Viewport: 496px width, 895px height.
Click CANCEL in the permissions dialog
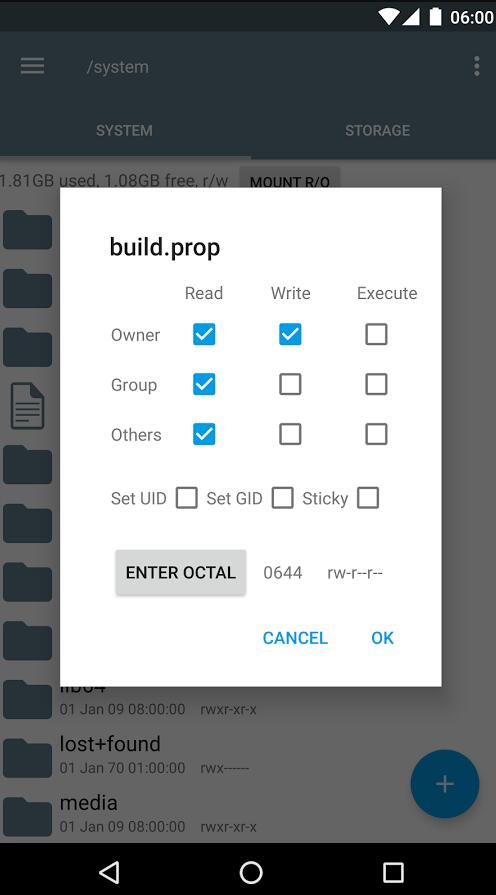click(295, 638)
